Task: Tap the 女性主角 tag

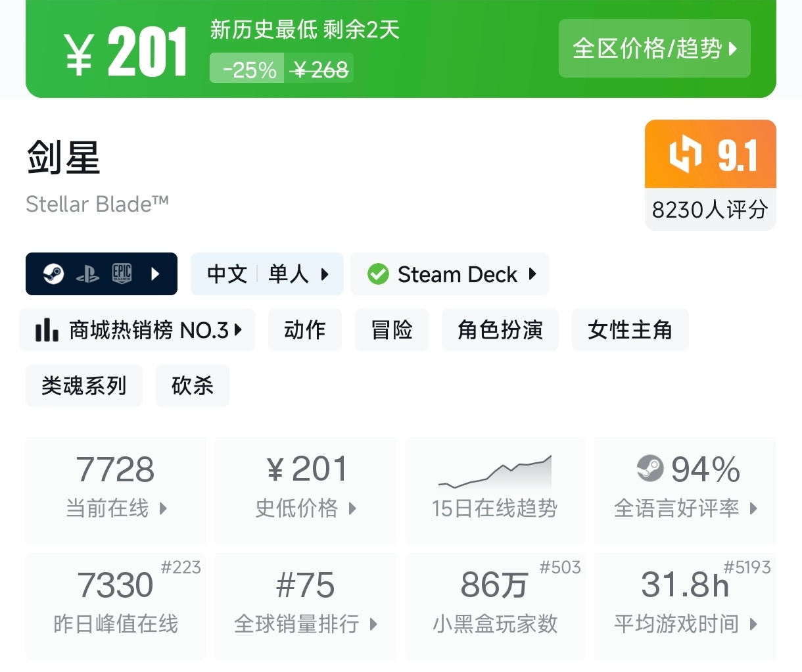Action: pos(630,329)
